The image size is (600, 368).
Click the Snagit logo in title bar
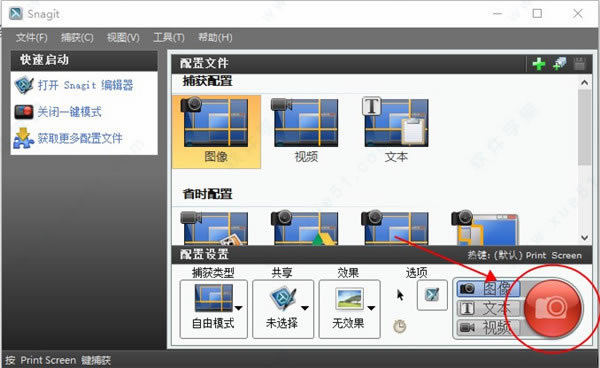(16, 13)
